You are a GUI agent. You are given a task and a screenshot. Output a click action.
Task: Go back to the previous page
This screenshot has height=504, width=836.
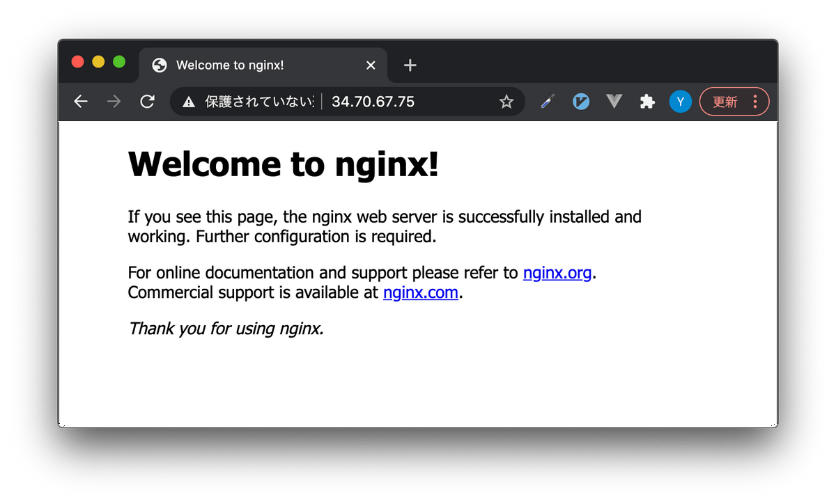[x=81, y=102]
